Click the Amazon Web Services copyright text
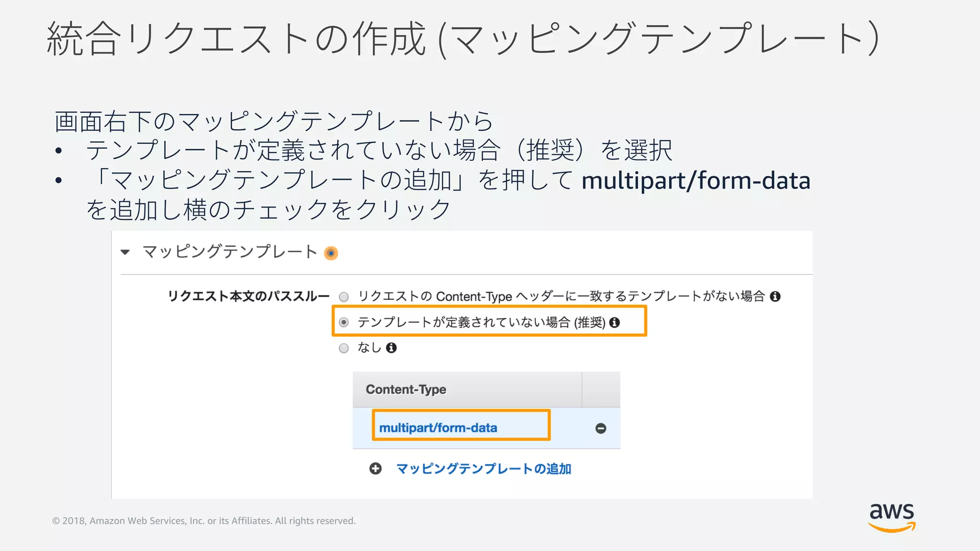The width and height of the screenshot is (980, 551). 204,521
